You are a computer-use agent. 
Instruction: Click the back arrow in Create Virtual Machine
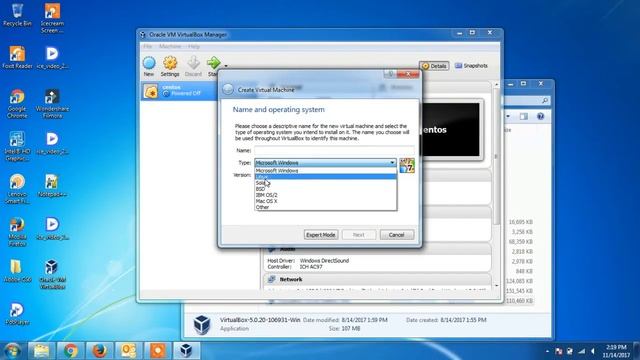(228, 89)
